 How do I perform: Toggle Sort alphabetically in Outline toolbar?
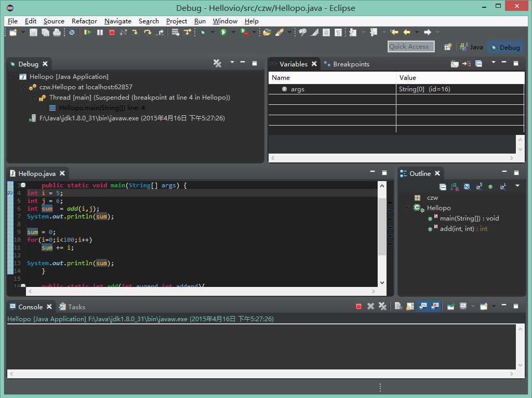(455, 186)
